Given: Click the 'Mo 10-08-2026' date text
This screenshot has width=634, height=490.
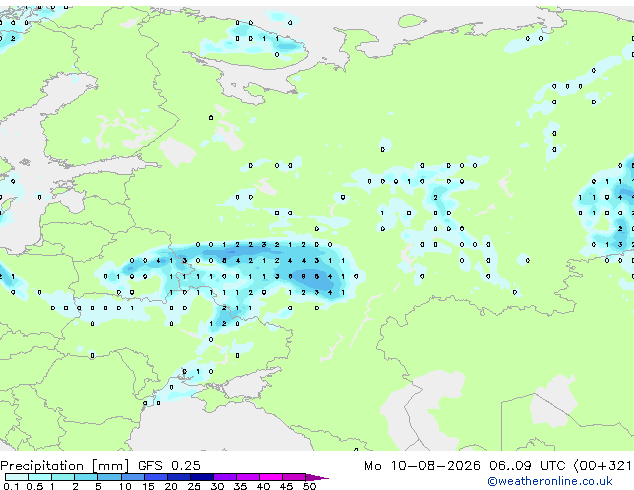Looking at the screenshot, I should point(422,466).
